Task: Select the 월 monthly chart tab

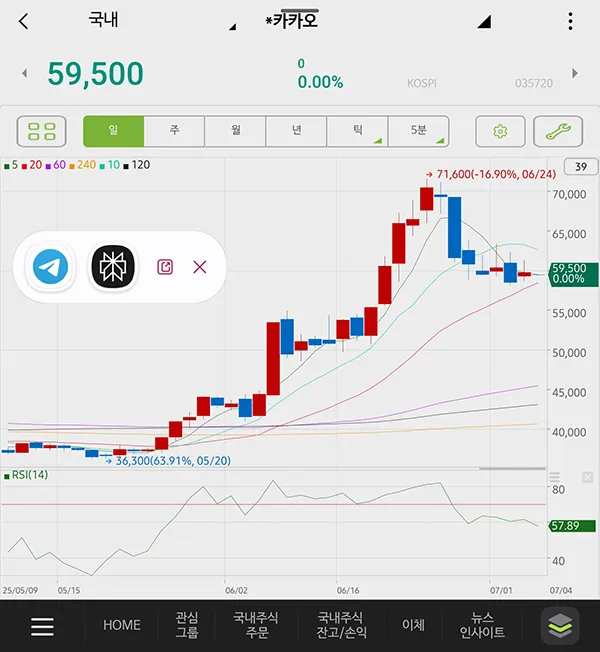Action: click(x=235, y=131)
